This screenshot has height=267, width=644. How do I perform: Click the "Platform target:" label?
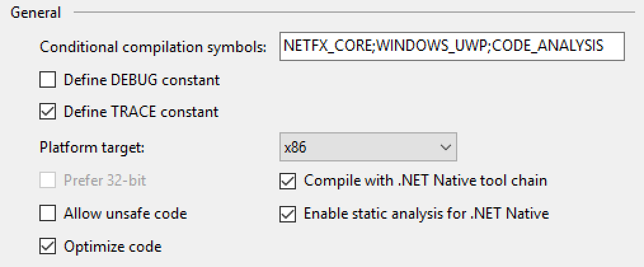pyautogui.click(x=93, y=147)
